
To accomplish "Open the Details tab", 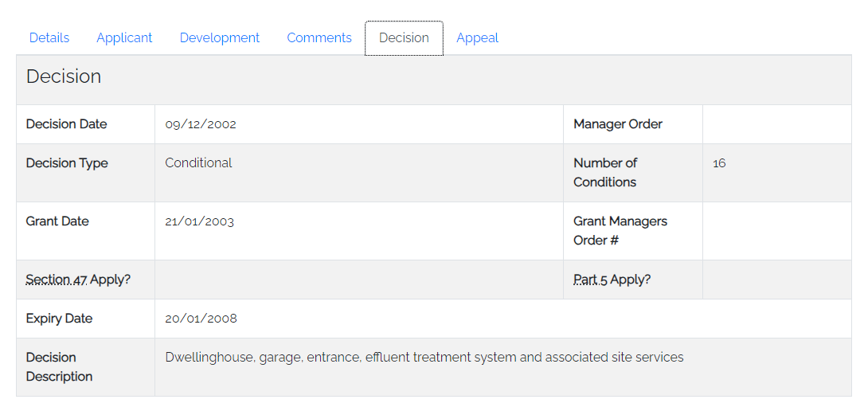I will (x=49, y=37).
